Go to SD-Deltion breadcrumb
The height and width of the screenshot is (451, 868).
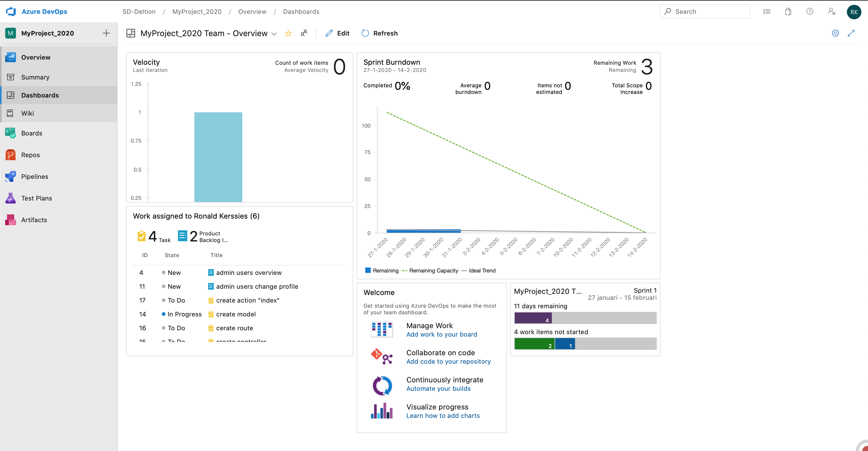139,11
